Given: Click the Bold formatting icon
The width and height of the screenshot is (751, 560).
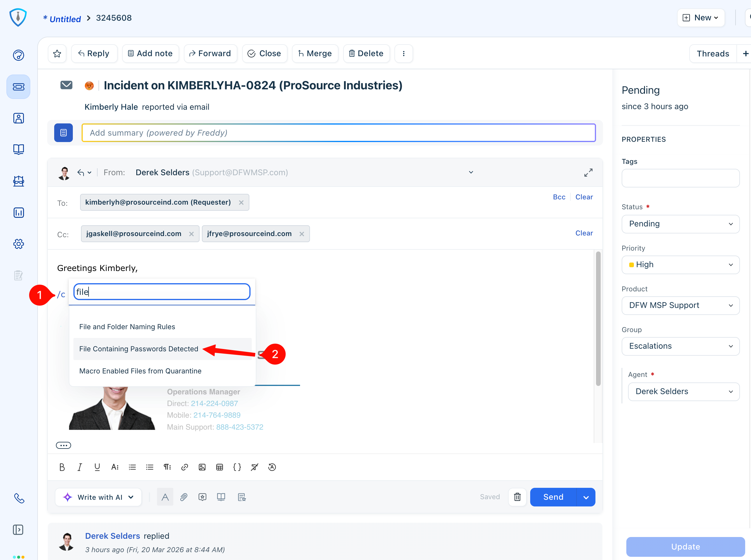Looking at the screenshot, I should 62,467.
